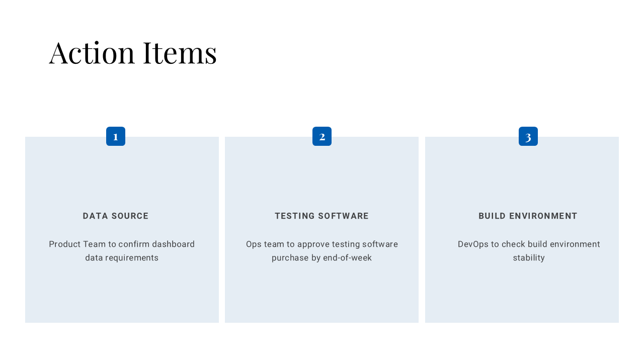
Task: Select the empty space in the Build Environment card
Action: click(522, 294)
